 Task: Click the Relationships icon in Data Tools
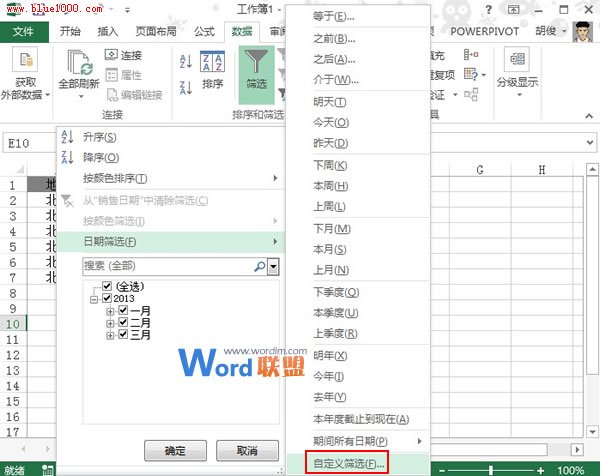471,94
